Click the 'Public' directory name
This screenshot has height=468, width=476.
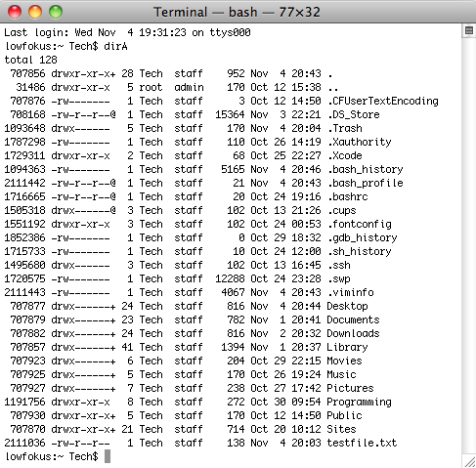[x=344, y=415]
